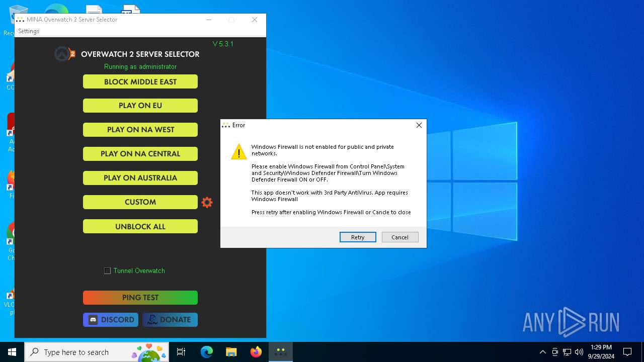Click the 'Windows Firewall is not enabled' message

coord(323,150)
